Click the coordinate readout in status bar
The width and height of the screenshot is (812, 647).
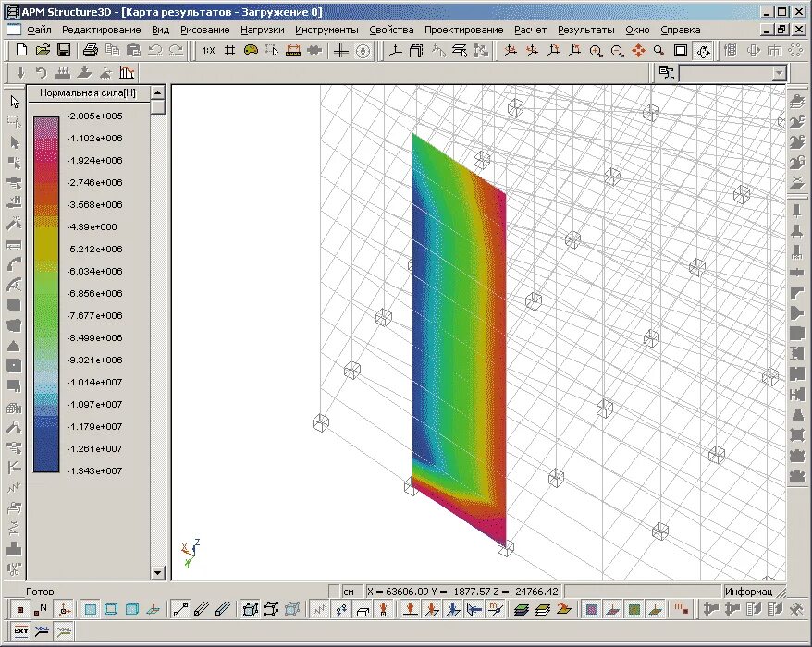pyautogui.click(x=463, y=592)
